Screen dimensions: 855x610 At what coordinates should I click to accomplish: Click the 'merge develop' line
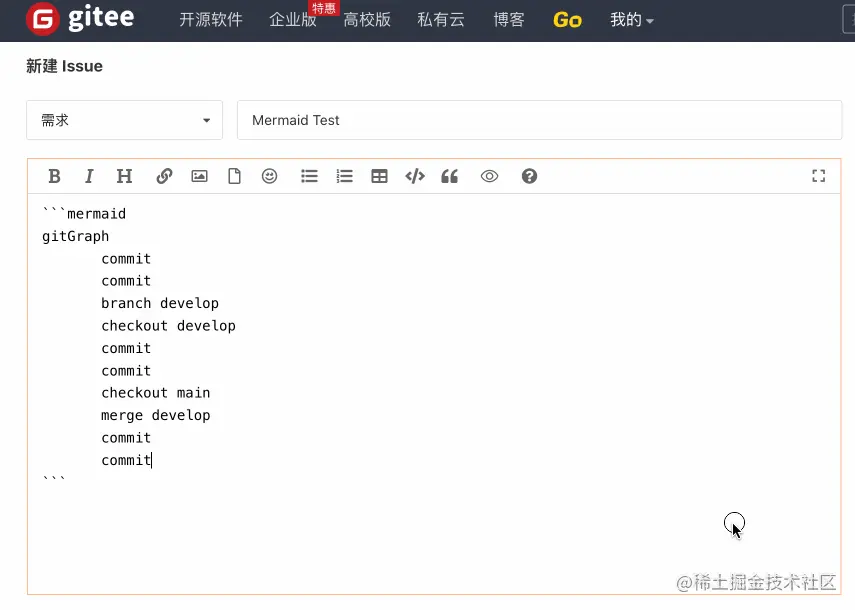click(155, 415)
